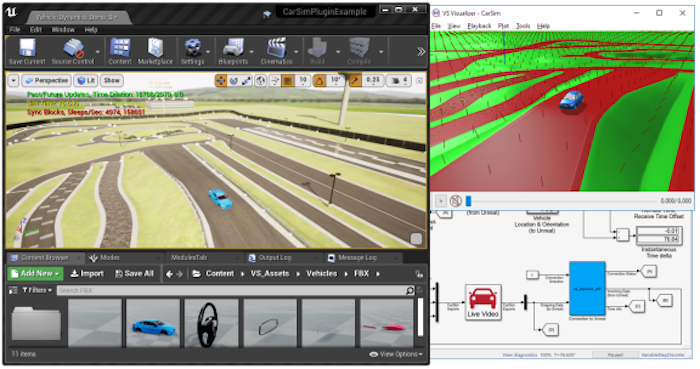Expand the toolbar overflow double-chevron

(x=421, y=52)
